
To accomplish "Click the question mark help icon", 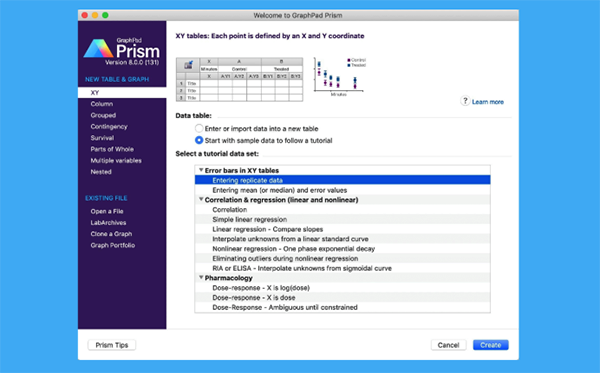I will point(465,101).
